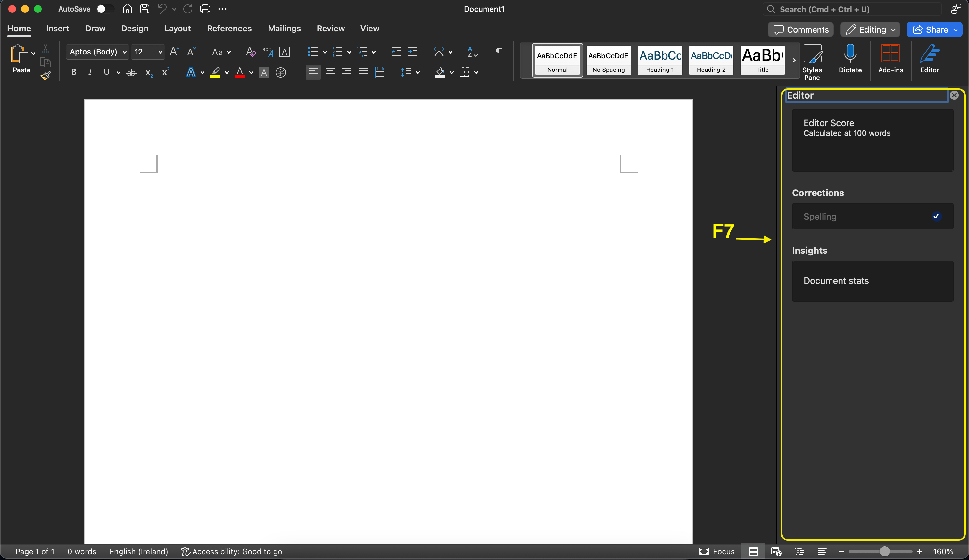Click the Clear Formatting icon
969x560 pixels.
click(x=250, y=52)
